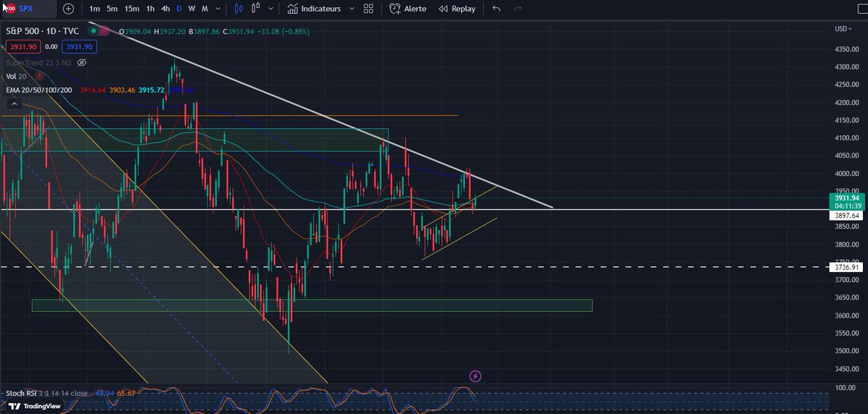
Task: Select the 4h timeframe
Action: coord(166,9)
